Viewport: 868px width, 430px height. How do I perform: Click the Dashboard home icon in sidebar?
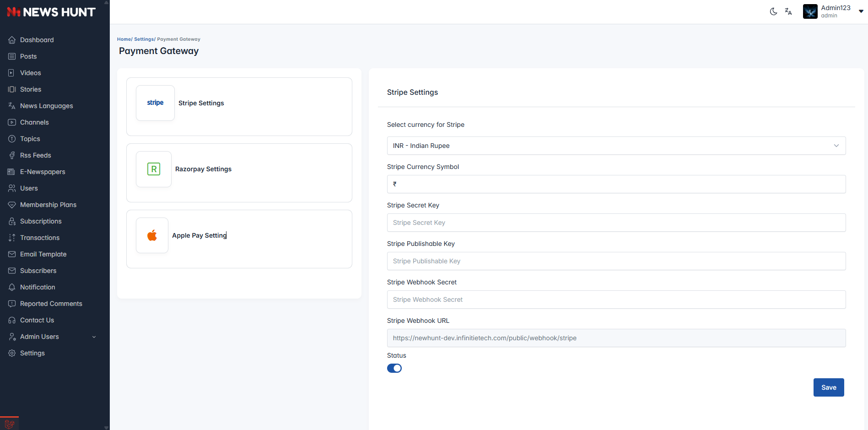coord(12,40)
